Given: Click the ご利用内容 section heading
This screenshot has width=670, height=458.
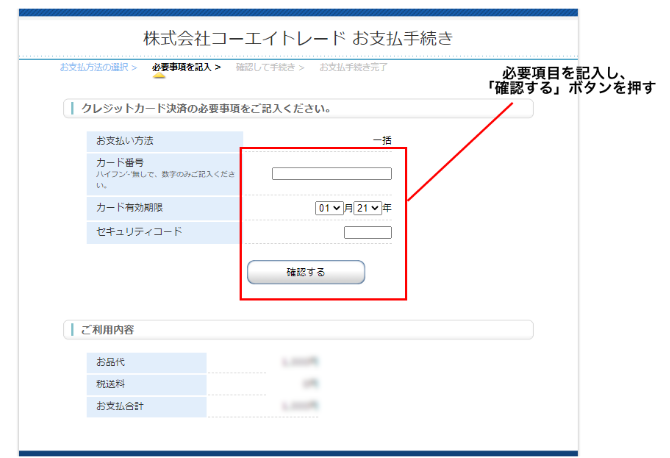Looking at the screenshot, I should (x=107, y=330).
